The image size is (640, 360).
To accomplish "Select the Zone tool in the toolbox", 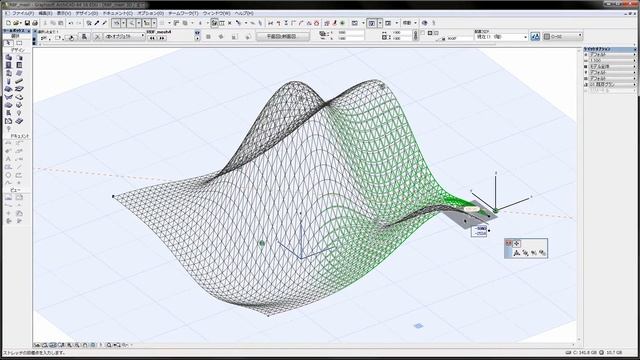I will (9, 121).
